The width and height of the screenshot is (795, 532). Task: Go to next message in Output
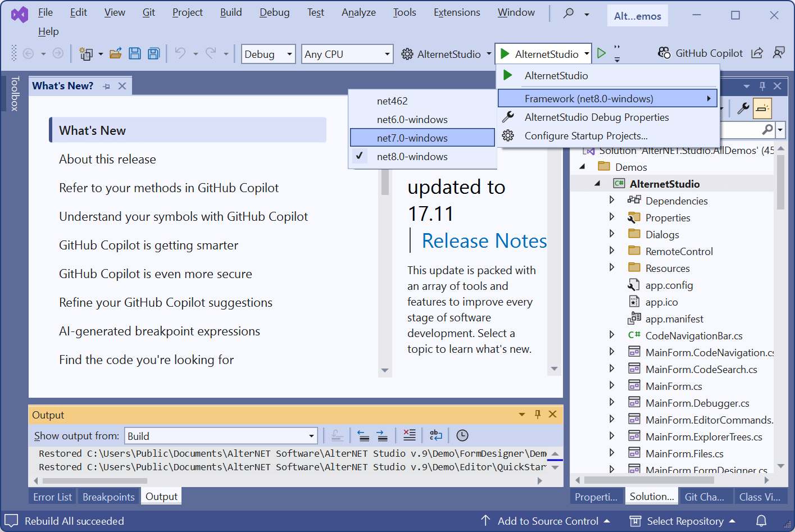coord(382,435)
